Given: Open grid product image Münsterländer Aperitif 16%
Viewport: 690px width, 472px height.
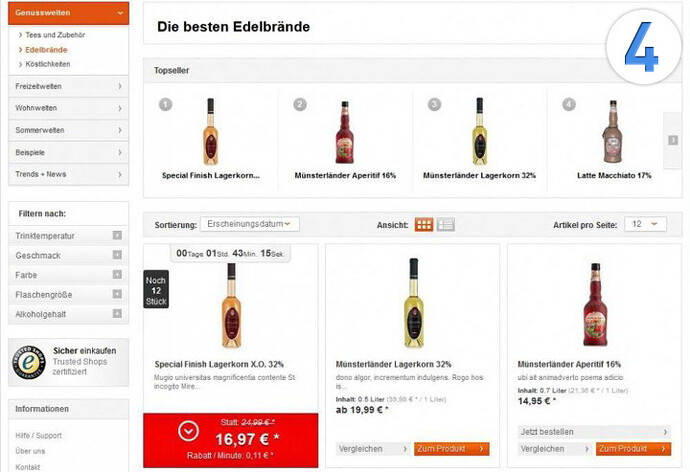Looking at the screenshot, I should [595, 304].
